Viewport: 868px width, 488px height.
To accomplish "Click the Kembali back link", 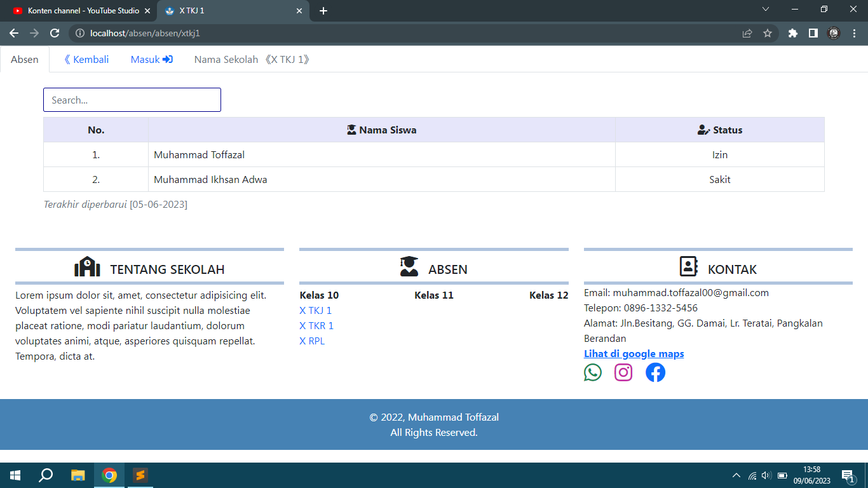I will pyautogui.click(x=86, y=60).
